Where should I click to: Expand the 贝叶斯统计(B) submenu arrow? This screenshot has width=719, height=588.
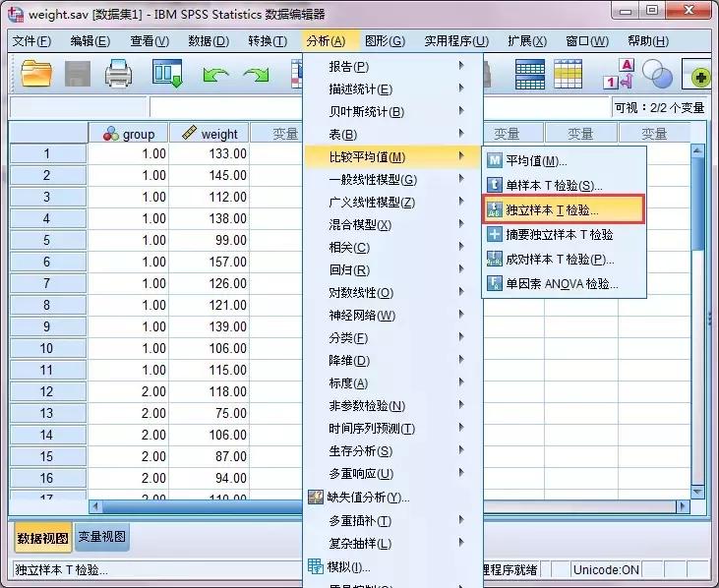[461, 110]
